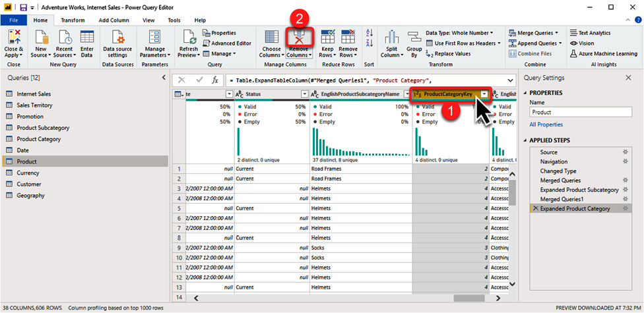Viewport: 644px width, 313px height.
Task: Click the All Properties link
Action: [546, 125]
